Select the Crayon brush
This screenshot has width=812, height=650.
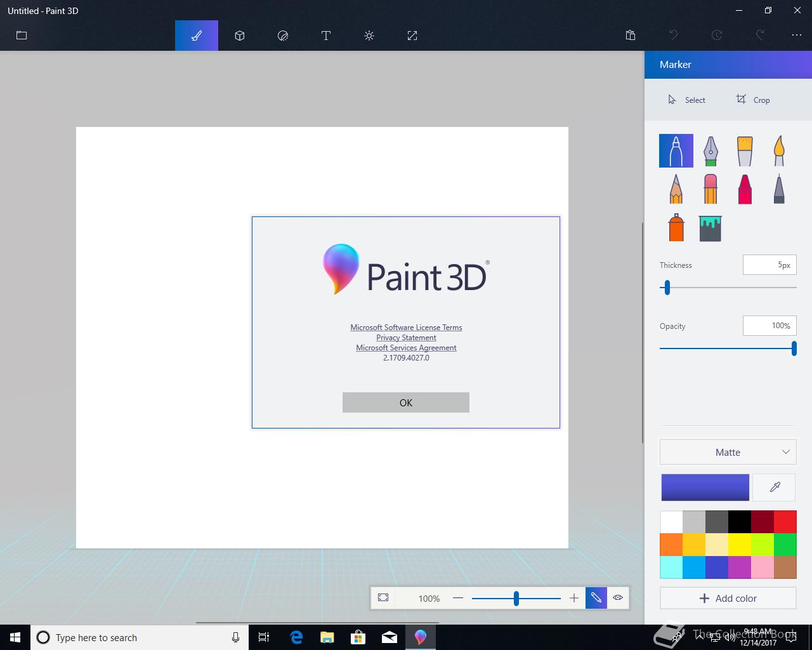[745, 189]
